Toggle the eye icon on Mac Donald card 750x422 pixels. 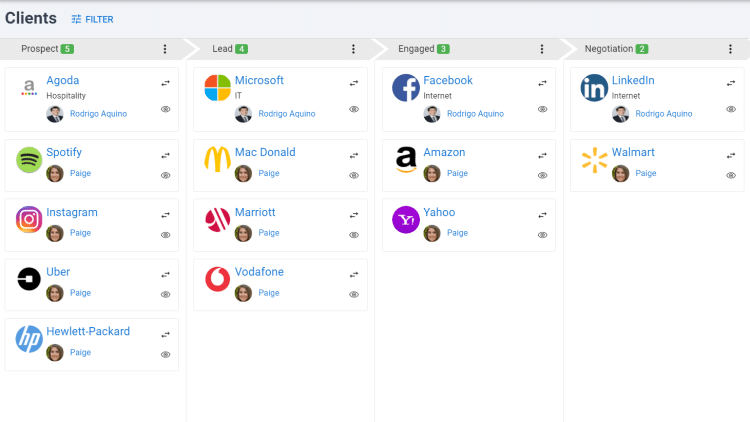pyautogui.click(x=354, y=175)
